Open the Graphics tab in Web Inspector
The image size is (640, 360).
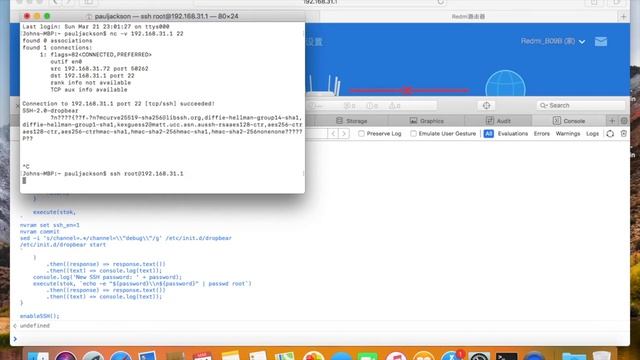(427, 121)
